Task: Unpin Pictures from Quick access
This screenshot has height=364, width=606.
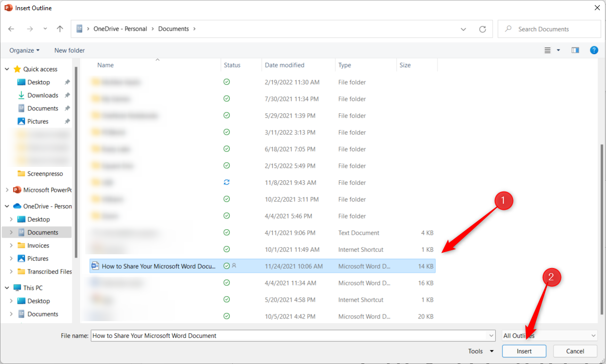Action: (x=67, y=121)
